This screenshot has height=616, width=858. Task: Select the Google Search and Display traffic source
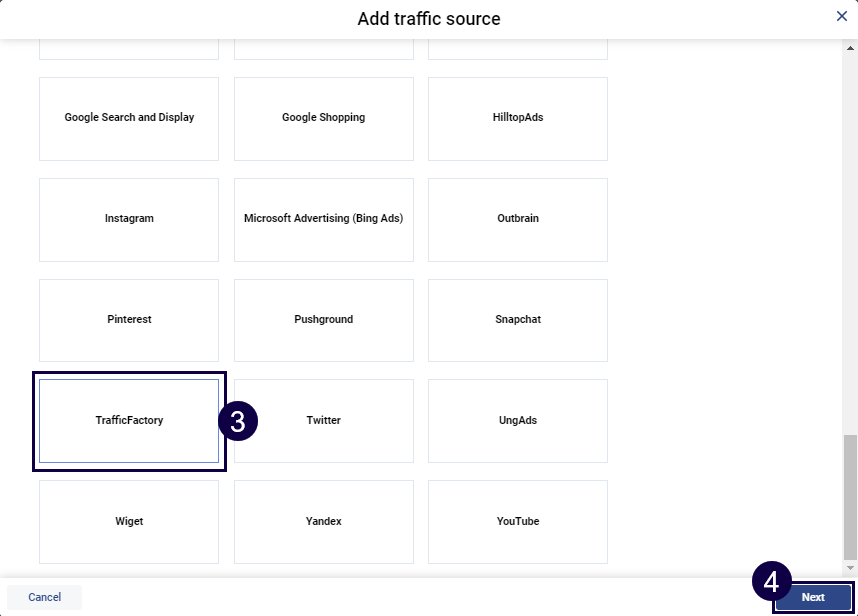pyautogui.click(x=128, y=117)
